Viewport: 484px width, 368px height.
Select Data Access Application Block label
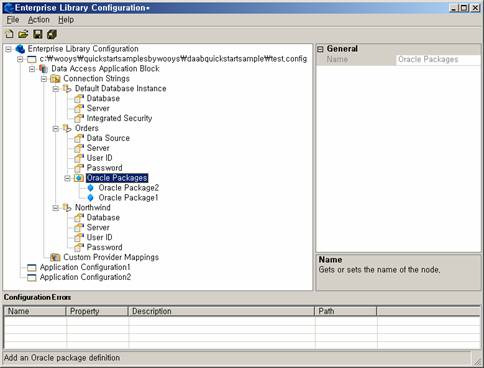point(105,69)
